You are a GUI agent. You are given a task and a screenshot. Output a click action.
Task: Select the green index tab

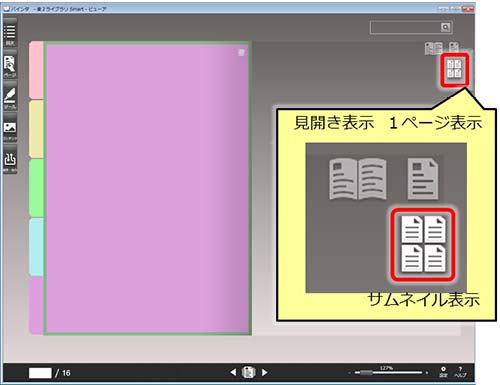(x=36, y=188)
